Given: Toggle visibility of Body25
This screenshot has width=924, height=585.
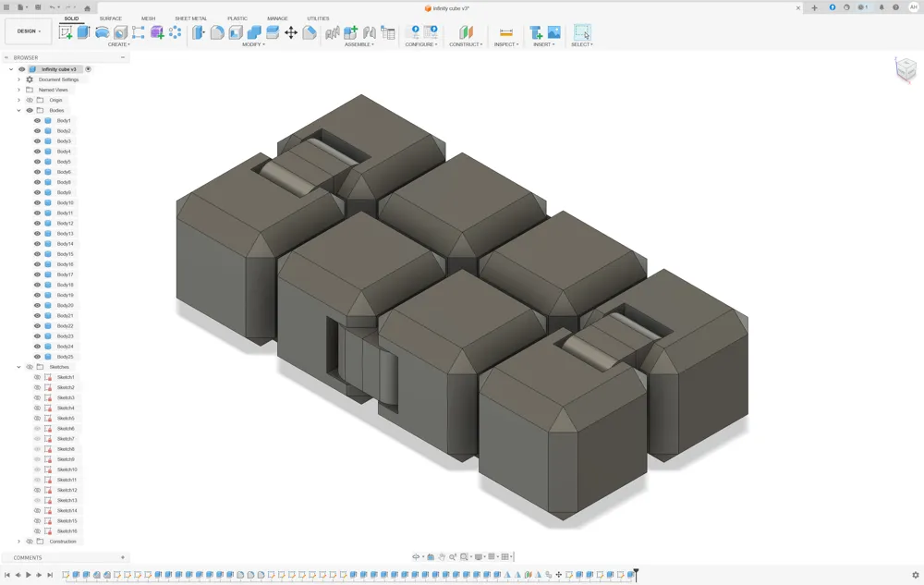Looking at the screenshot, I should click(37, 357).
